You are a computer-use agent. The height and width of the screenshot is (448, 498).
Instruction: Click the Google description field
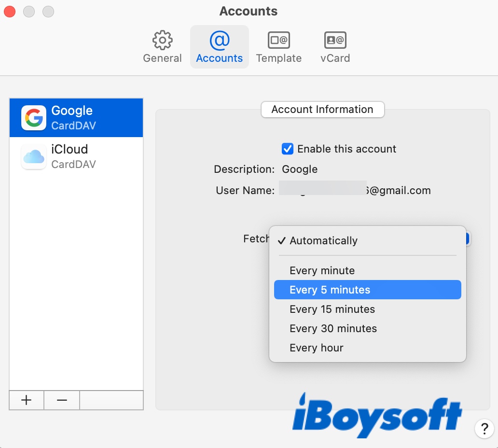pos(300,169)
